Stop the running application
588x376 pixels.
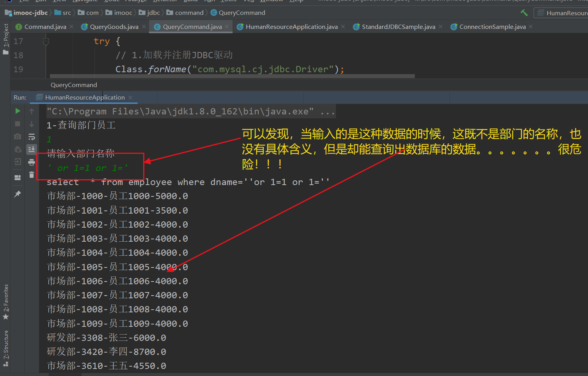(x=17, y=123)
